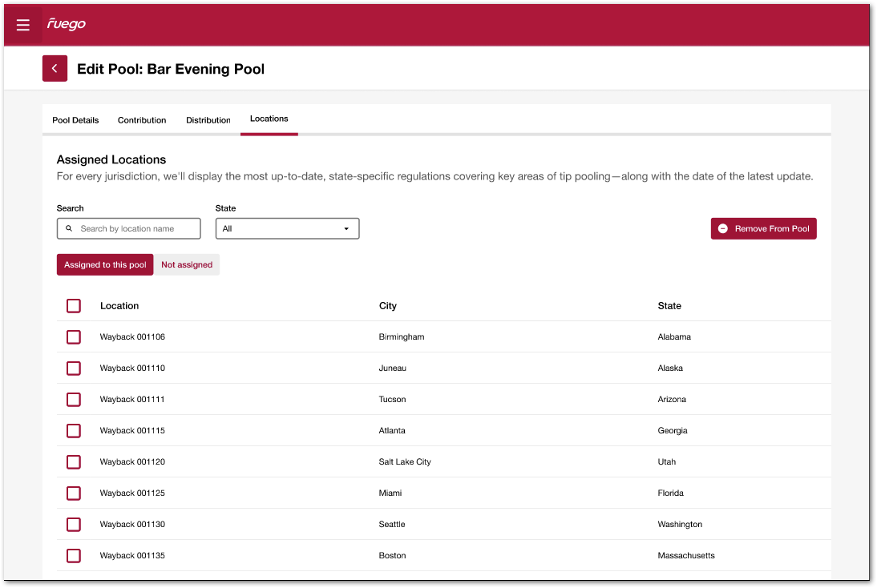Screen dimensions: 877x588
Task: Show Not assigned locations
Action: coord(187,265)
